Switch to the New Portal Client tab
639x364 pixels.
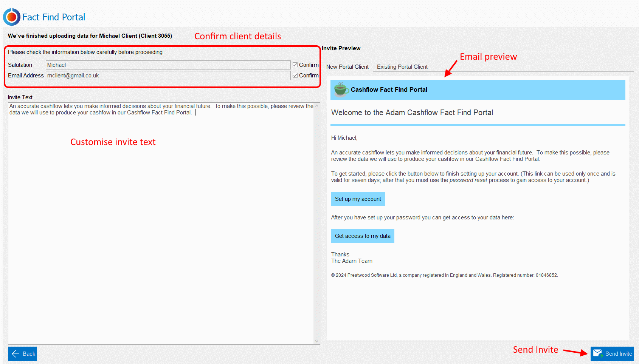[347, 67]
